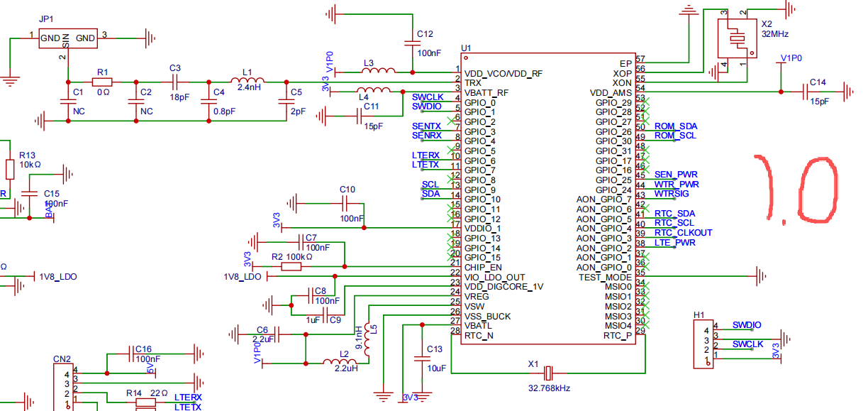Select the SENTX net label
This screenshot has width=868, height=411.
click(x=426, y=126)
